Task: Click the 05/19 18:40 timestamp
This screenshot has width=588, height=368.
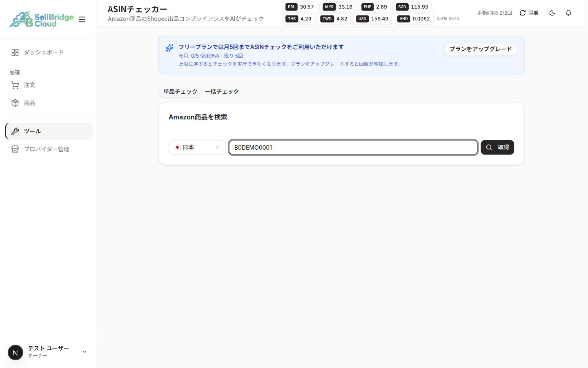Action: click(x=448, y=19)
